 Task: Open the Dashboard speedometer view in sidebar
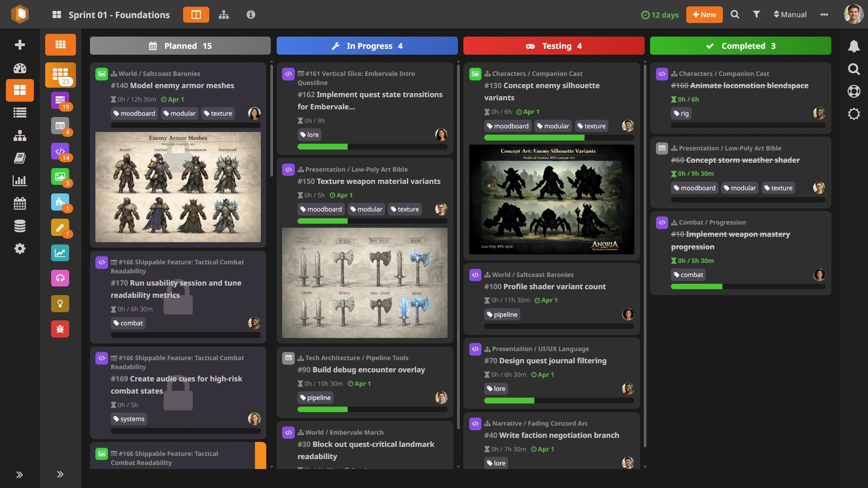pos(20,68)
